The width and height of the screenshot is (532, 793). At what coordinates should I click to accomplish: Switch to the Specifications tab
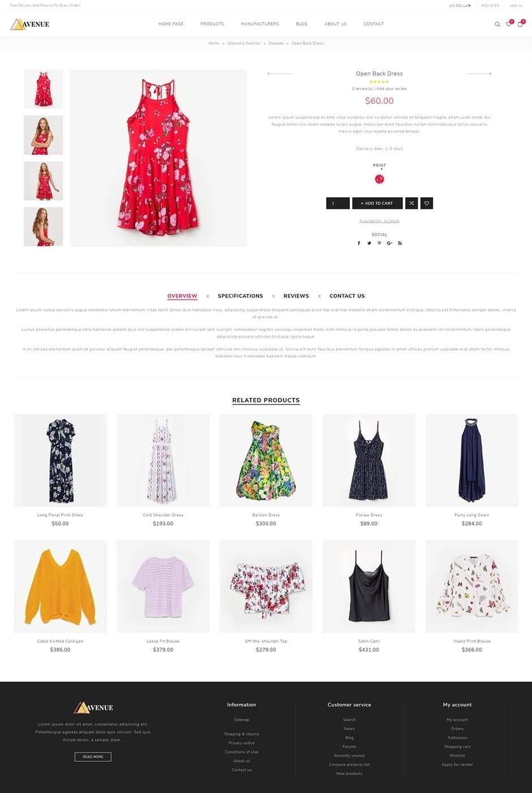[241, 296]
